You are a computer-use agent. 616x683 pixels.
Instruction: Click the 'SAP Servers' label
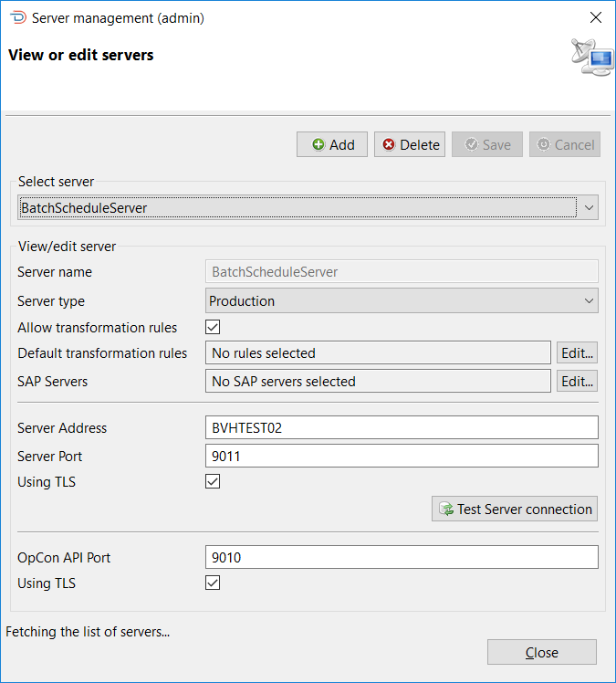[x=52, y=381]
